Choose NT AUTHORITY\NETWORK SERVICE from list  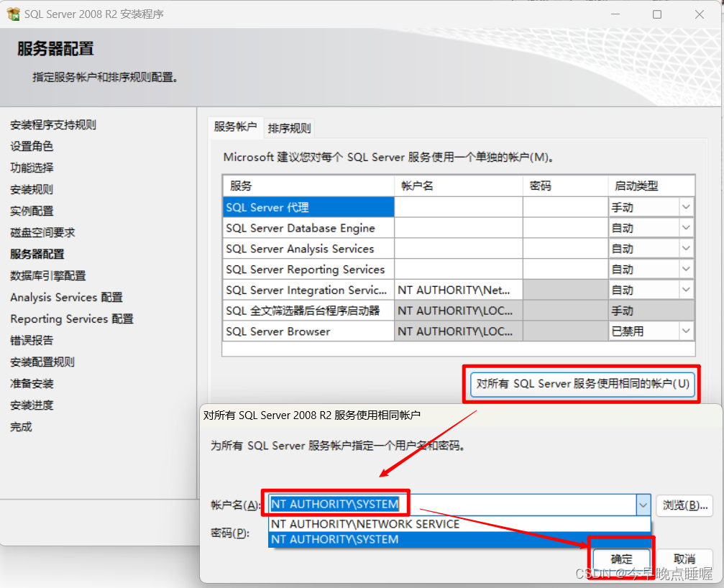click(459, 524)
